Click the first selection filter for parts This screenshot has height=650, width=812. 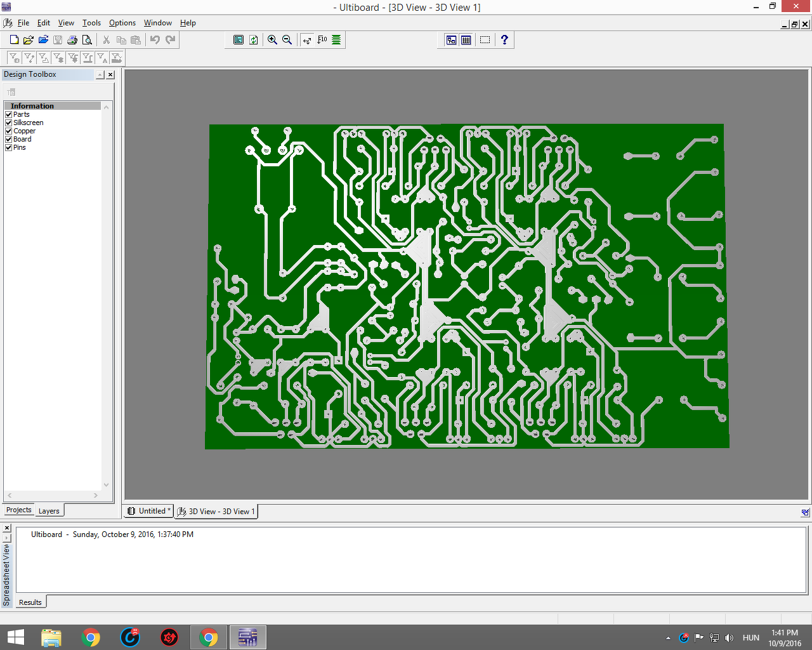pos(14,58)
